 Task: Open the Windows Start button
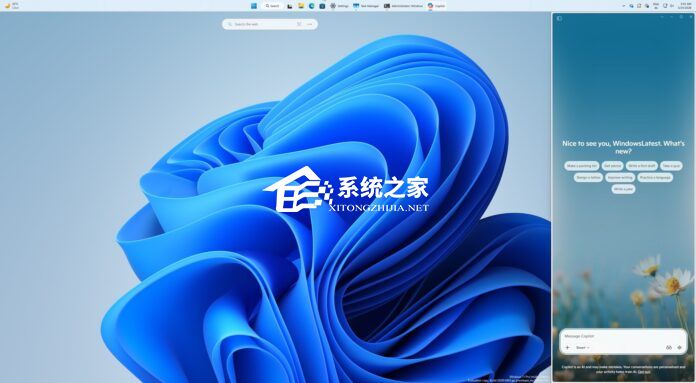(x=254, y=6)
